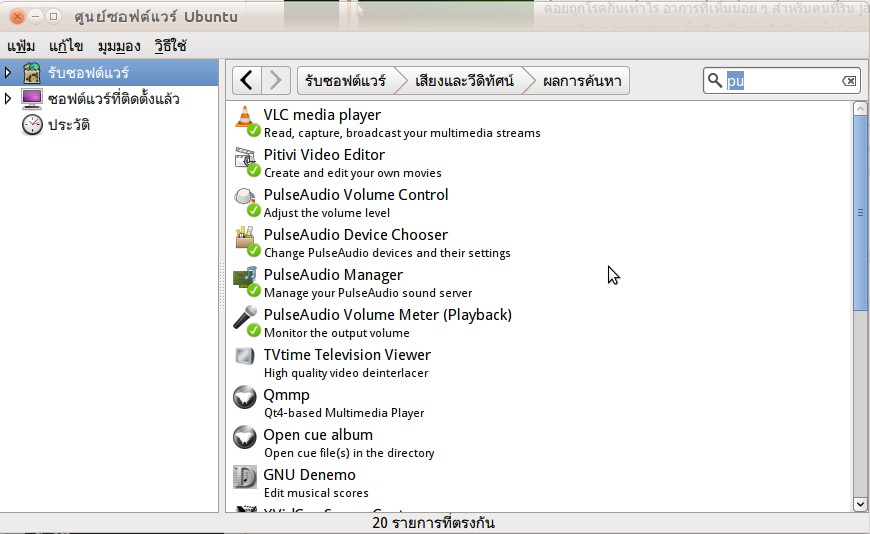Select the PulseAudio Device Chooser title
This screenshot has width=870, height=534.
pyautogui.click(x=356, y=235)
